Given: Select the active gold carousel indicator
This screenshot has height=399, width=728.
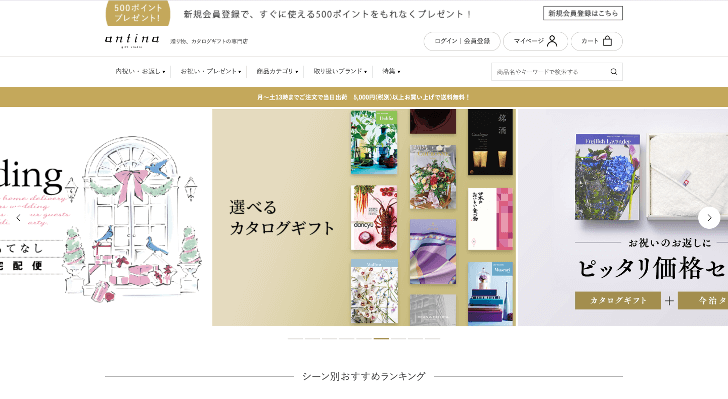Looking at the screenshot, I should click(381, 339).
